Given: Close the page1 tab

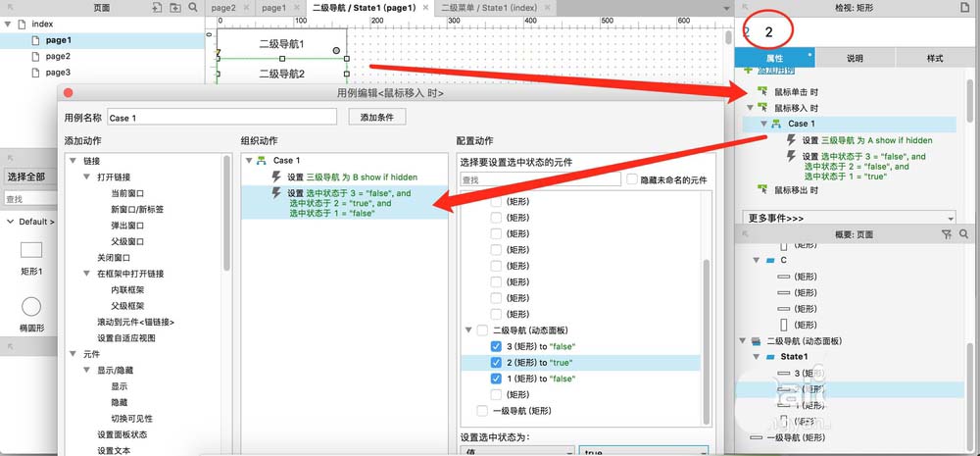Looking at the screenshot, I should coord(297,8).
